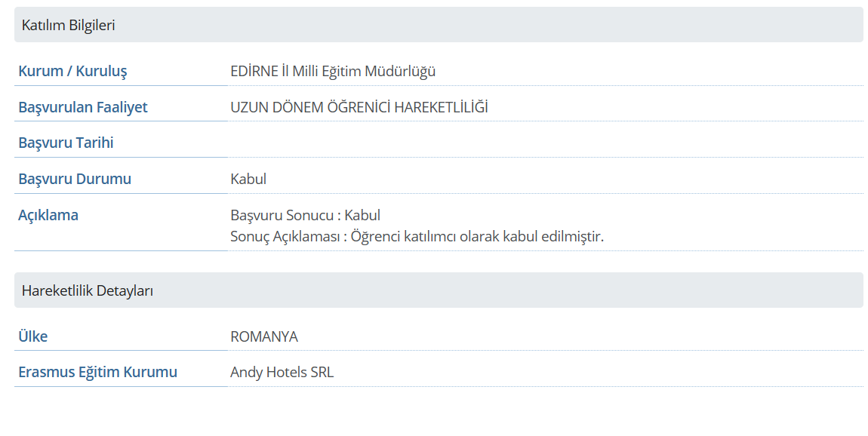Click the Başvuru Sonucu text line
Viewport: 868px width, 436px height.
click(x=305, y=215)
